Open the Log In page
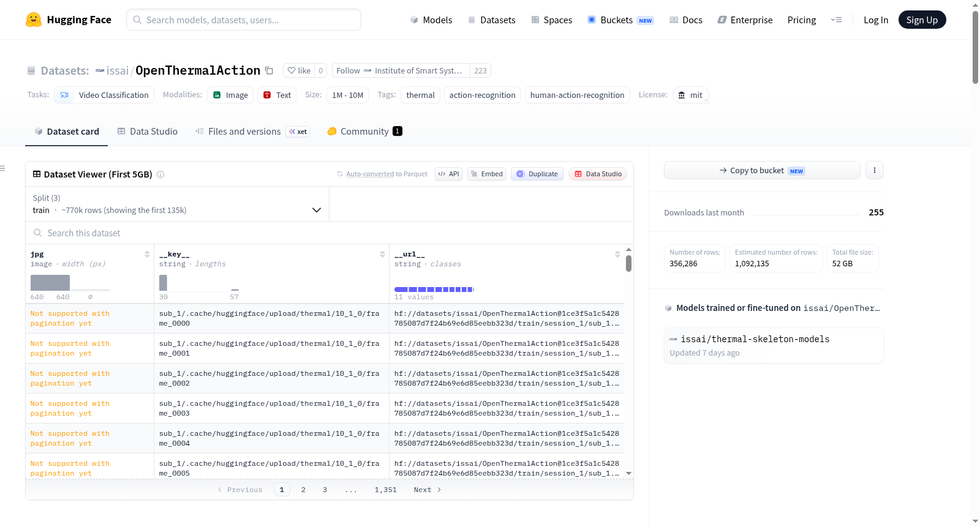 tap(876, 20)
